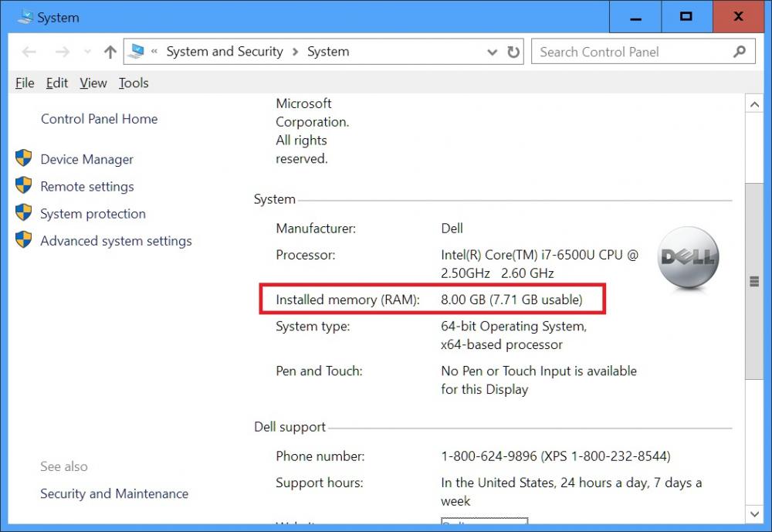Click the computer icon in address bar
Screen dimensions: 772x532
[x=136, y=51]
